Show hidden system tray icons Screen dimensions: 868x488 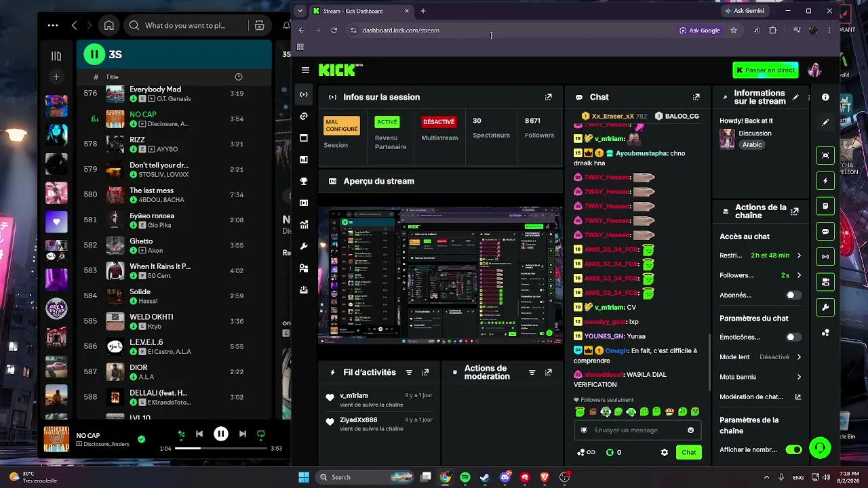(x=766, y=477)
